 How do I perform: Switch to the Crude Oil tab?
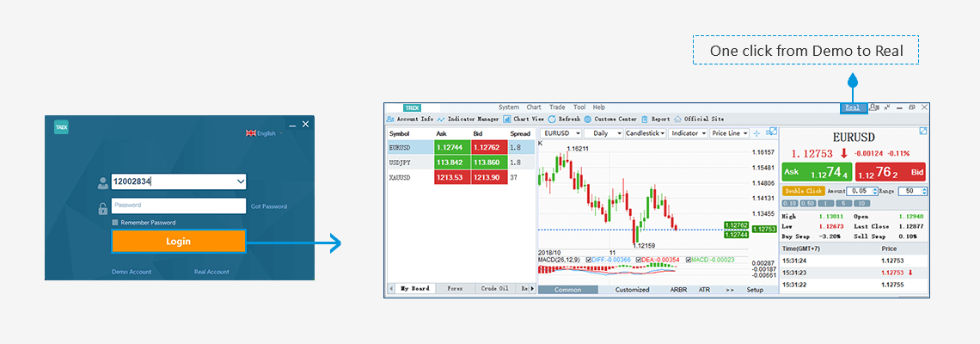tap(496, 289)
